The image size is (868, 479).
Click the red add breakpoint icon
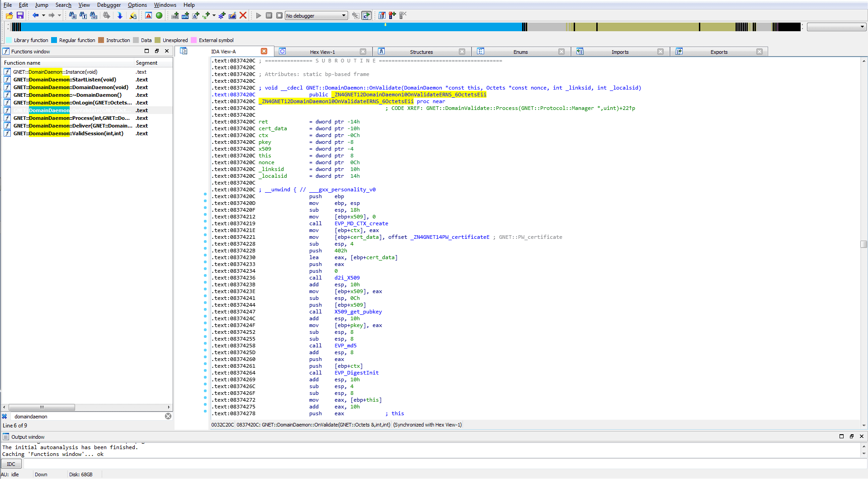[392, 15]
